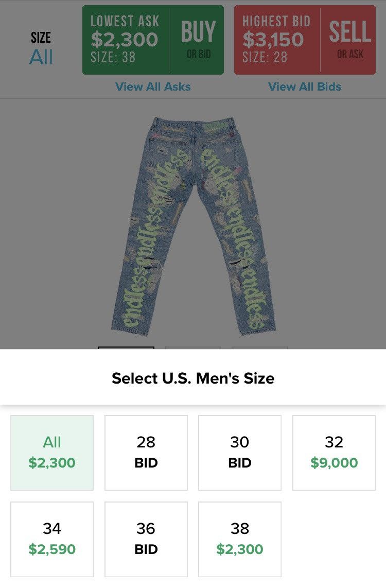Tap the Highest Bid $3,150 panel
This screenshot has width=386, height=588.
(x=277, y=40)
